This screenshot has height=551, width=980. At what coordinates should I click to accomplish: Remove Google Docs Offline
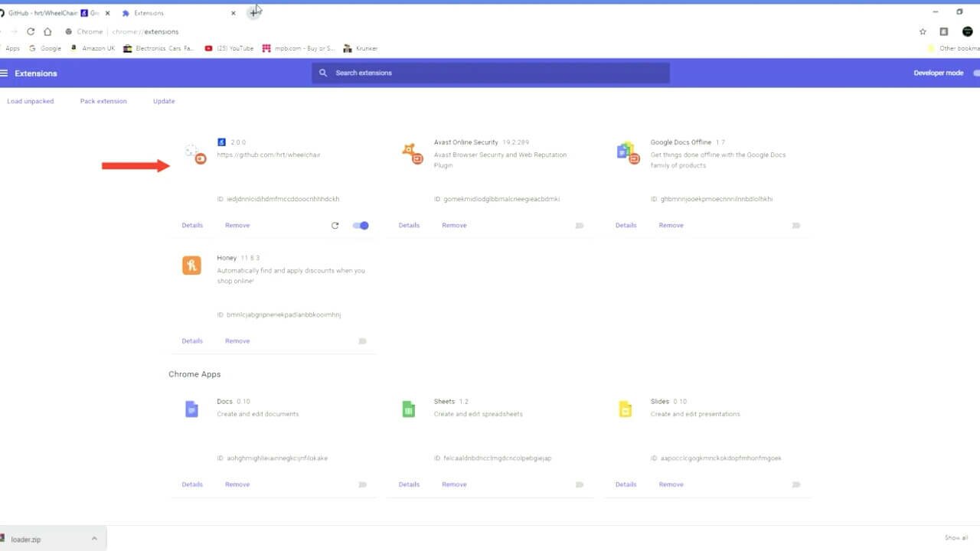click(671, 226)
